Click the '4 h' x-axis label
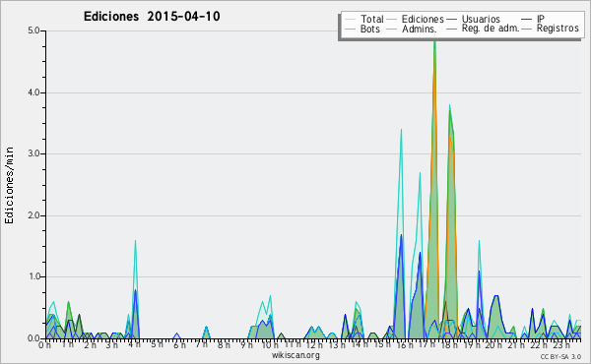The width and height of the screenshot is (591, 364). (x=134, y=344)
